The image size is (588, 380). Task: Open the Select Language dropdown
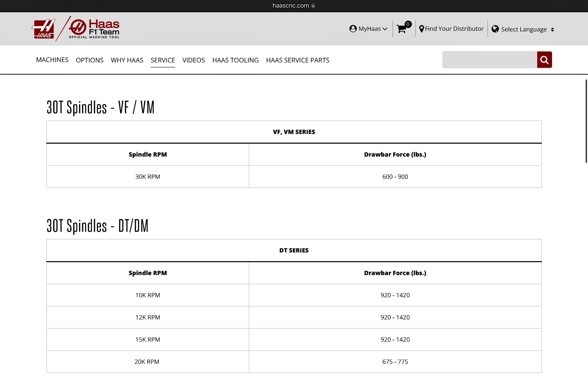tap(524, 29)
